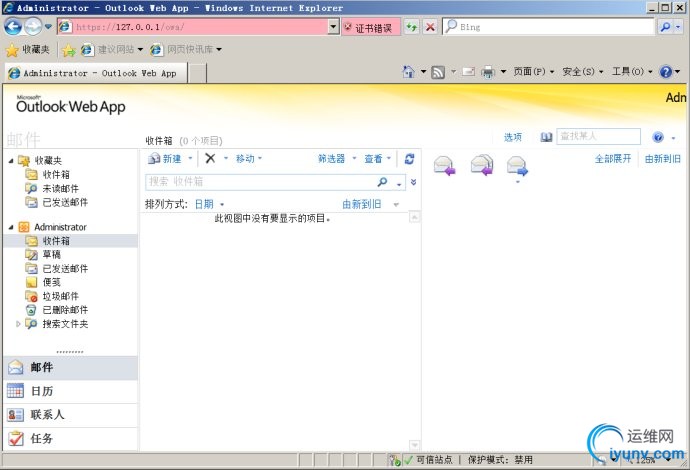Open the Page (页面) menu

click(533, 72)
